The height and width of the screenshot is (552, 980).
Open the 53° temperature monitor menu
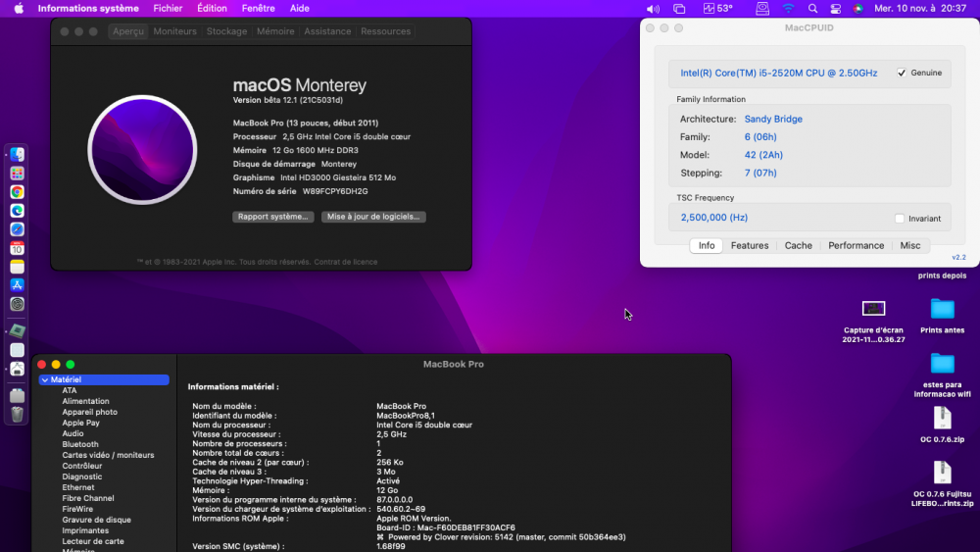(x=718, y=9)
